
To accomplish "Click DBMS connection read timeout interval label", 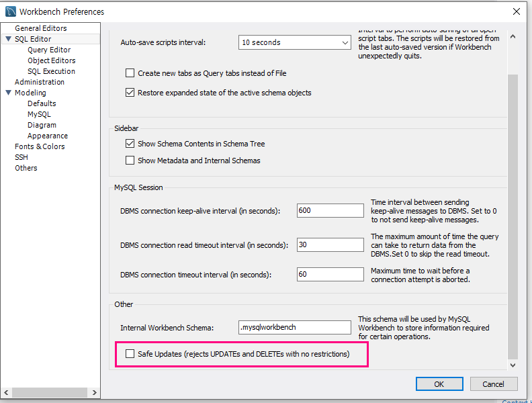I will 204,245.
